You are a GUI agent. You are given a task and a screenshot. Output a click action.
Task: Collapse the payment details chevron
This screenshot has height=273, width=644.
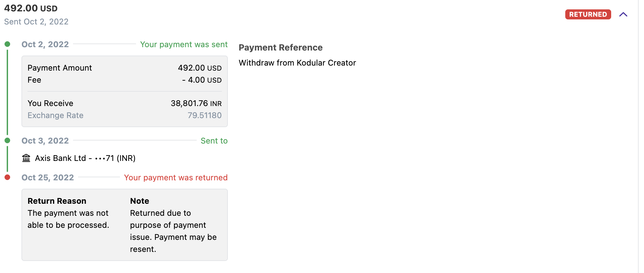coord(623,14)
